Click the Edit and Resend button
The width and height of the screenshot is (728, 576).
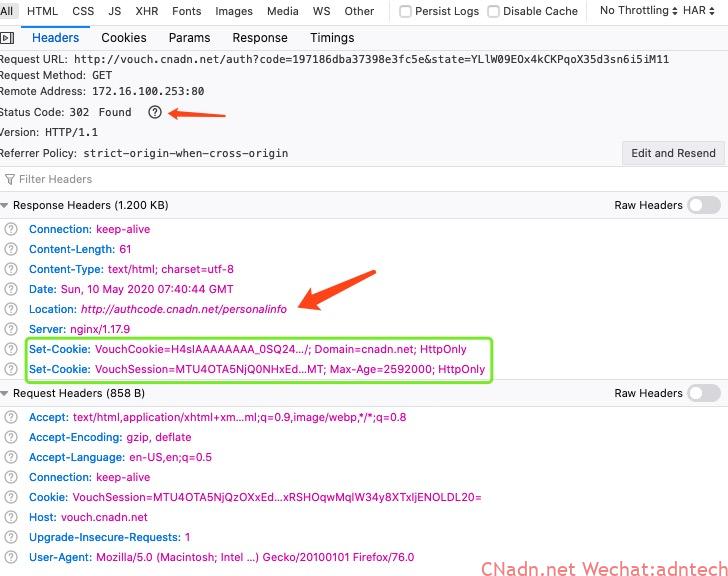[673, 153]
